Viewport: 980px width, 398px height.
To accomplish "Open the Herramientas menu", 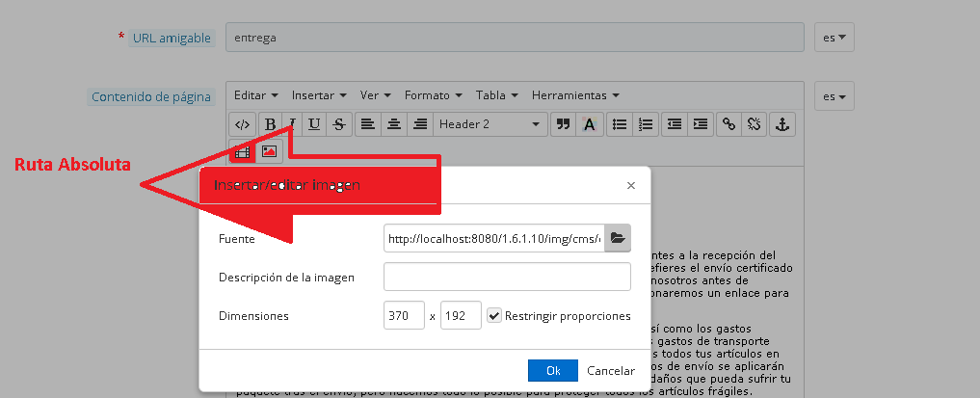I will point(574,95).
